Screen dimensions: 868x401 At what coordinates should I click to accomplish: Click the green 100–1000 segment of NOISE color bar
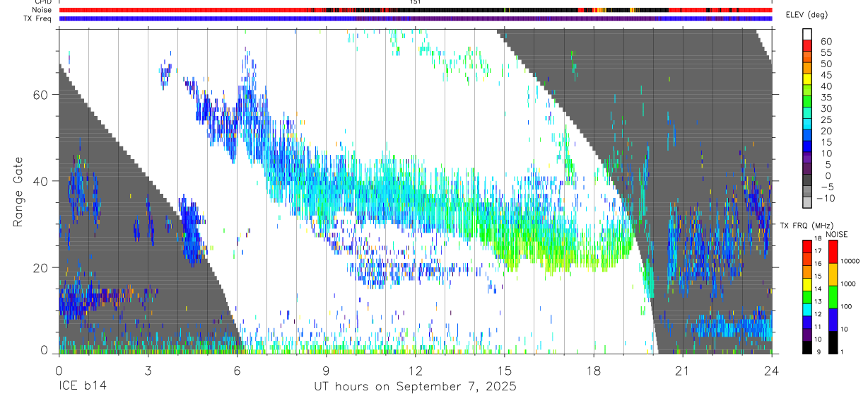pyautogui.click(x=833, y=296)
